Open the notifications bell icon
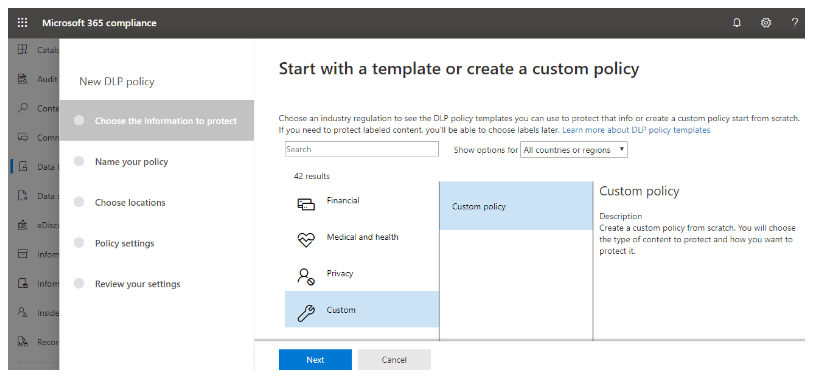 point(737,23)
